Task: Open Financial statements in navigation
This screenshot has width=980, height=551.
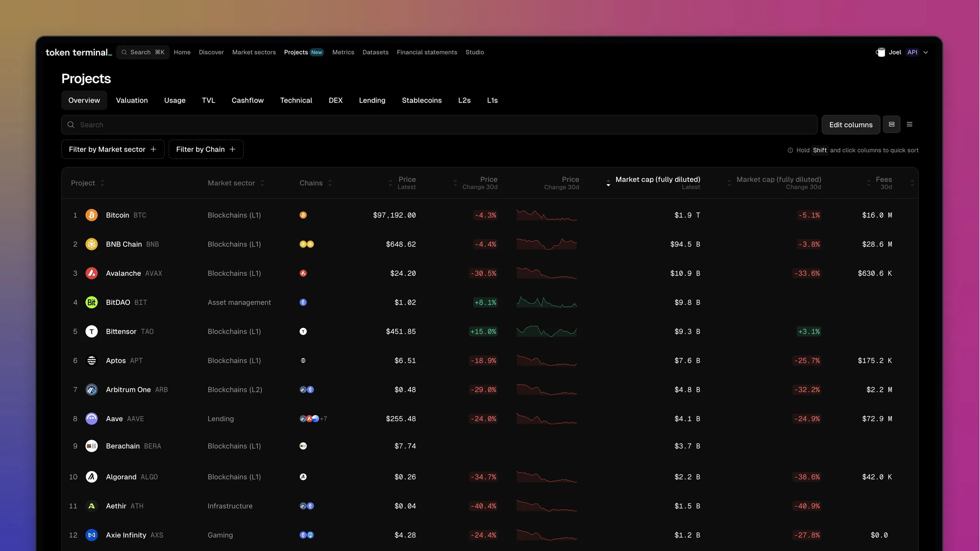Action: coord(427,52)
